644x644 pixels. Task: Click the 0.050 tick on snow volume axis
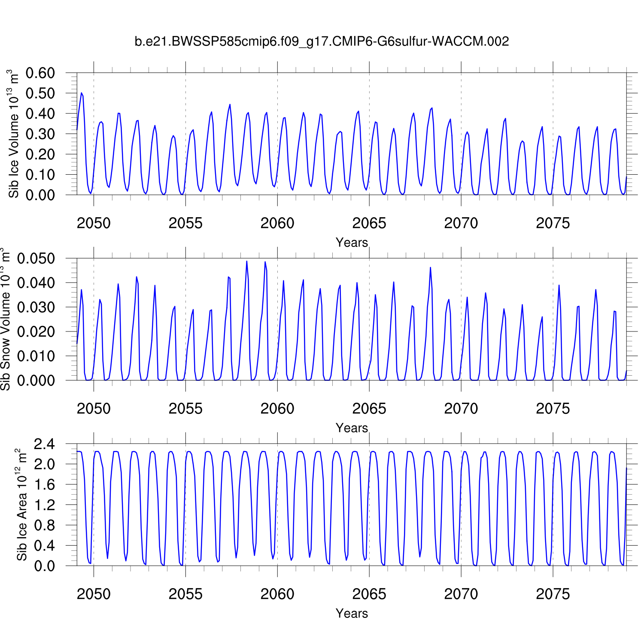click(36, 258)
